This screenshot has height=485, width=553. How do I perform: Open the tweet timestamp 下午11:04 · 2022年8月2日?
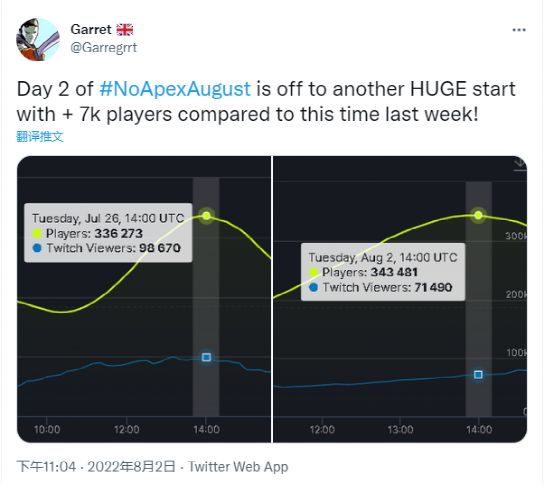96,466
